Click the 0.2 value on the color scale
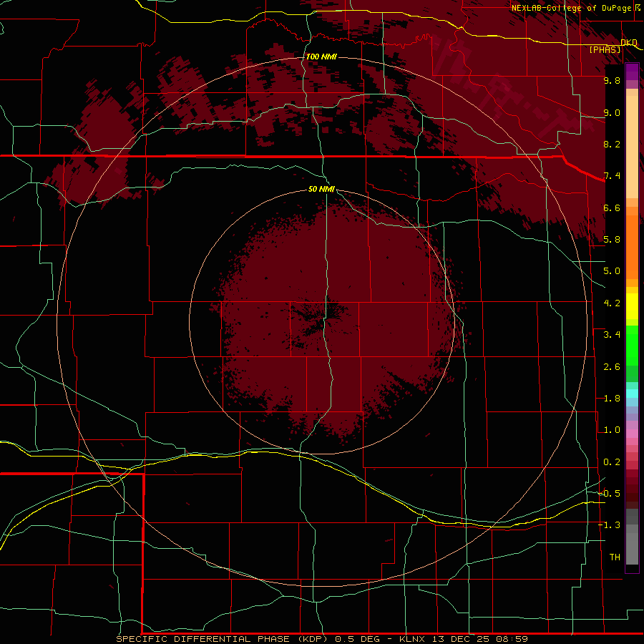Viewport: 644px width, 644px height. tap(612, 462)
